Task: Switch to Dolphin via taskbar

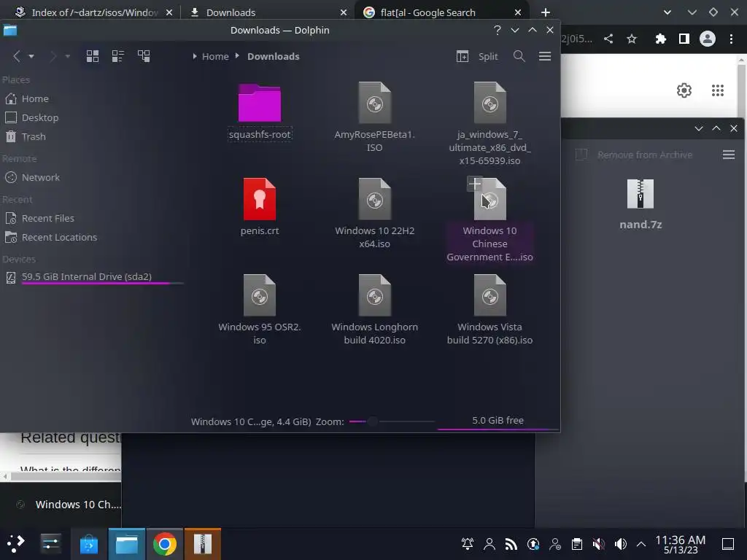Action: pyautogui.click(x=127, y=544)
